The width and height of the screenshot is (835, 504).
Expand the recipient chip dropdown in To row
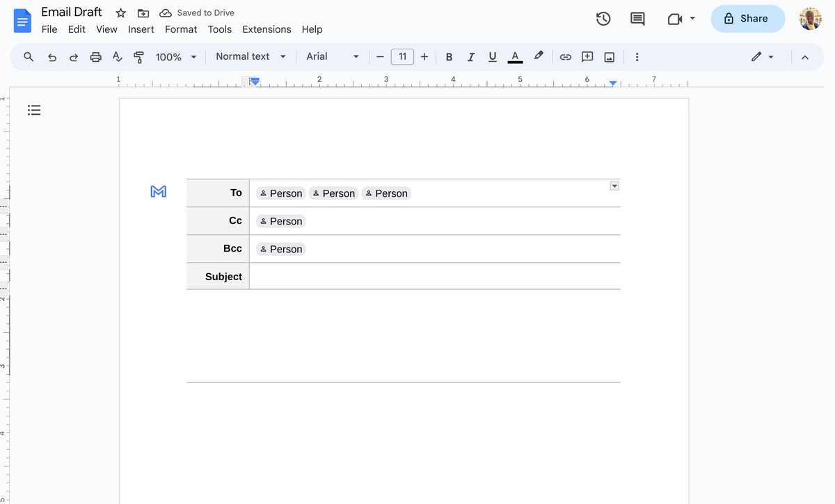pos(614,186)
